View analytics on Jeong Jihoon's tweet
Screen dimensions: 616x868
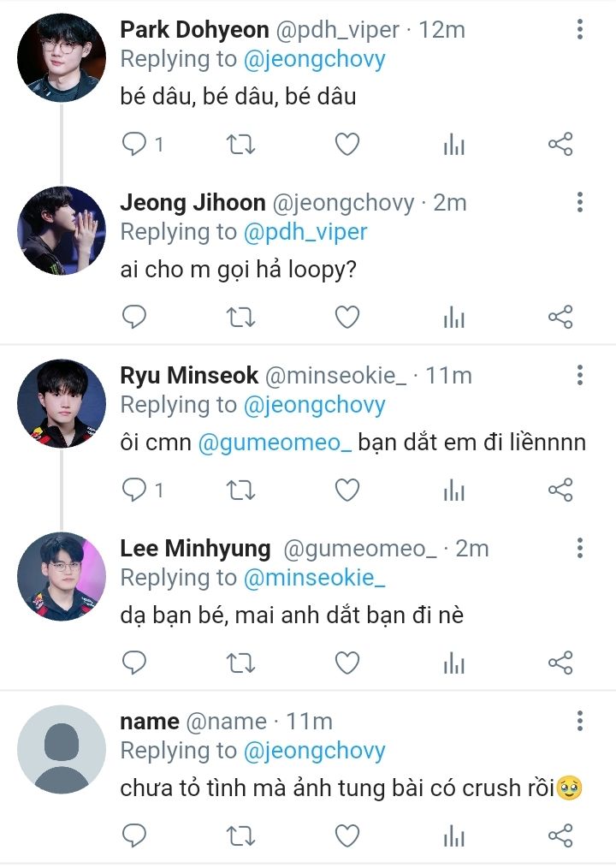pos(453,318)
